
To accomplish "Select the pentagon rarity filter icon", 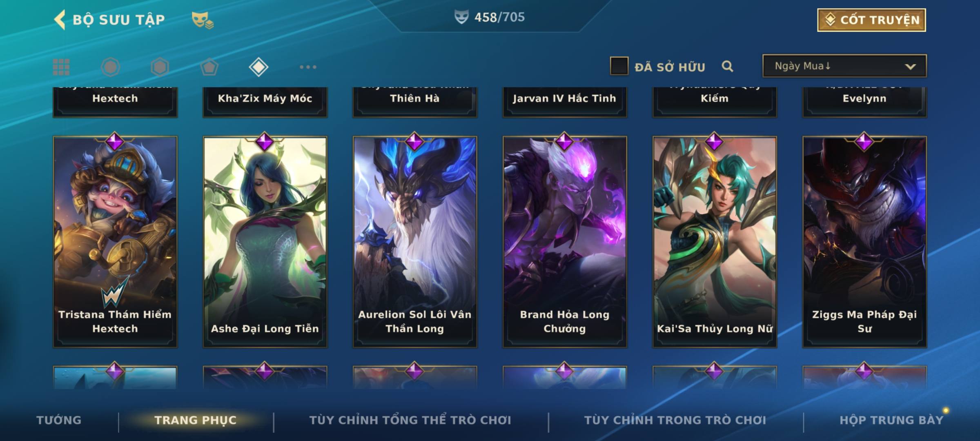I will point(209,67).
